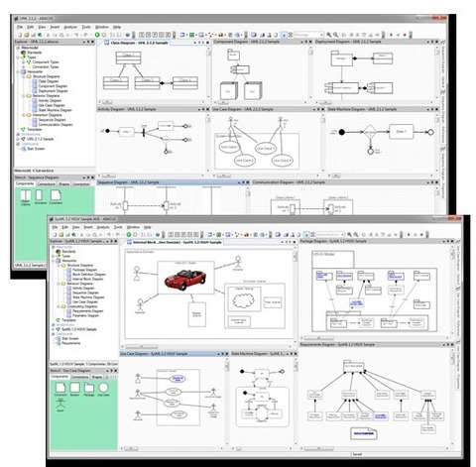
Task: Click the green play arrow in SysML toolbar
Action: [409, 234]
